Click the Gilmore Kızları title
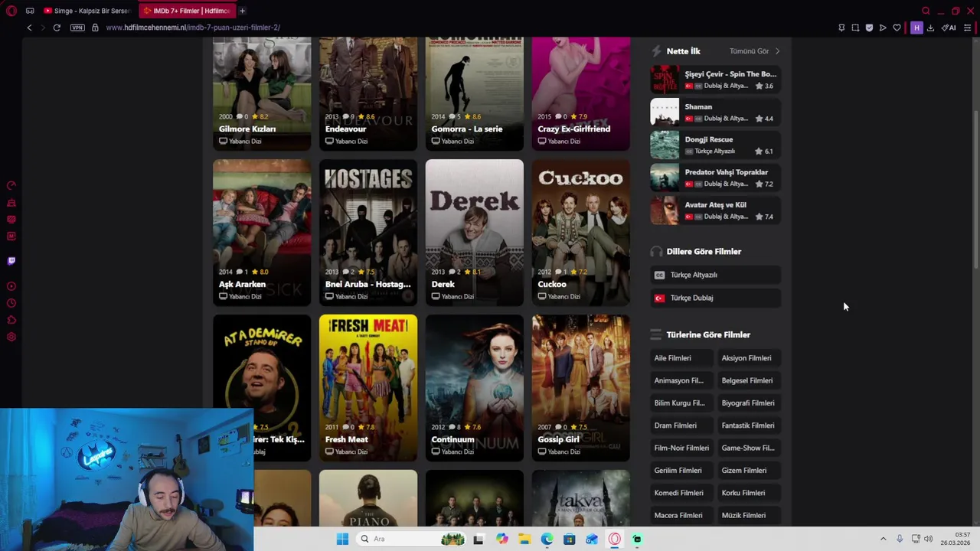 [247, 129]
